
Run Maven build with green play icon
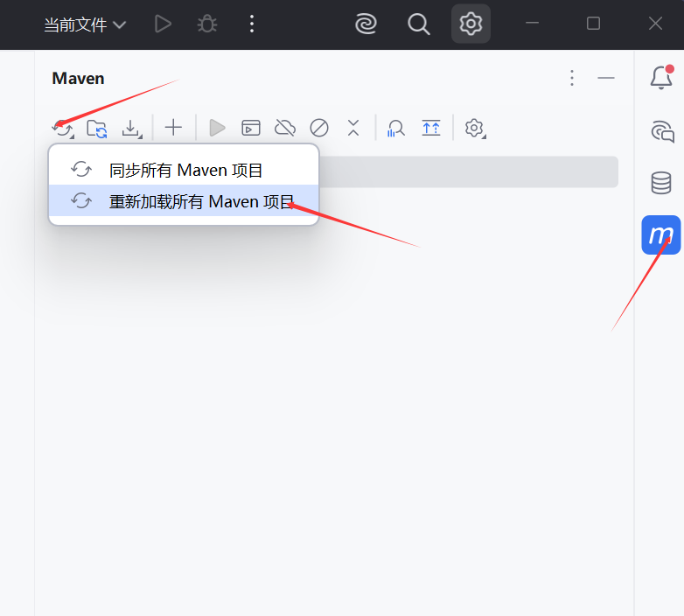point(217,128)
